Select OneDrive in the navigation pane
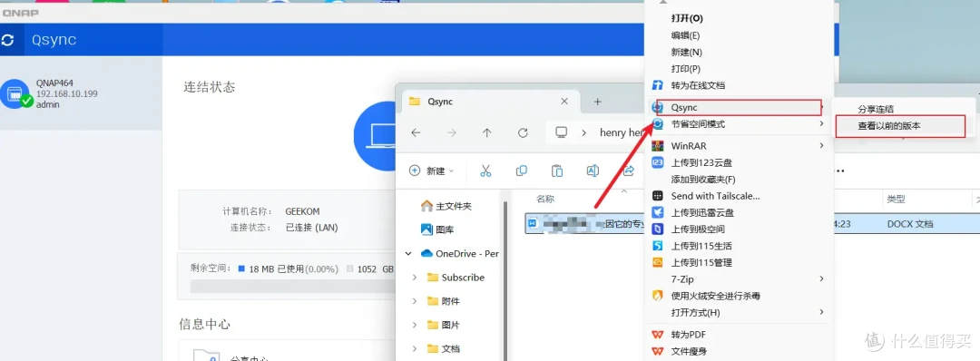Image resolution: width=980 pixels, height=361 pixels. [460, 254]
